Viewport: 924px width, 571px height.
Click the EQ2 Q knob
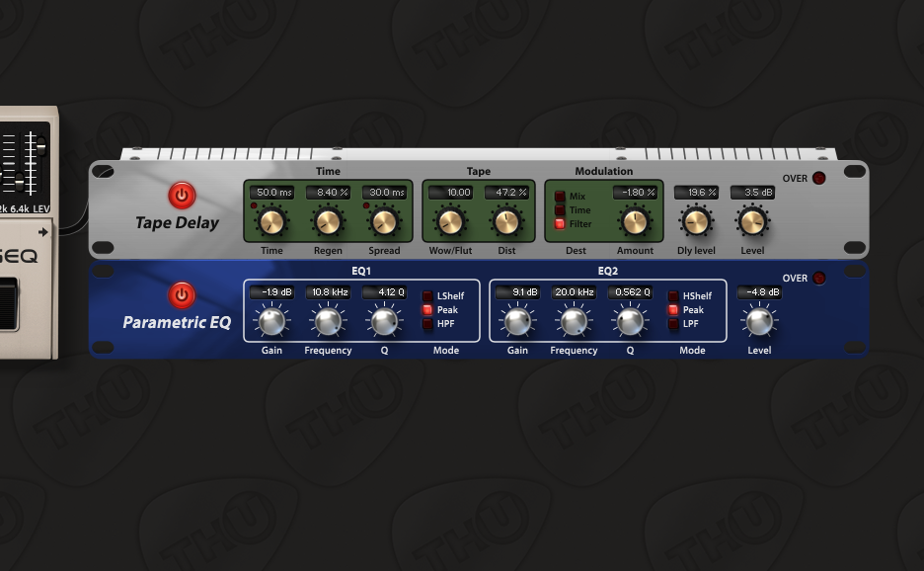click(x=630, y=322)
